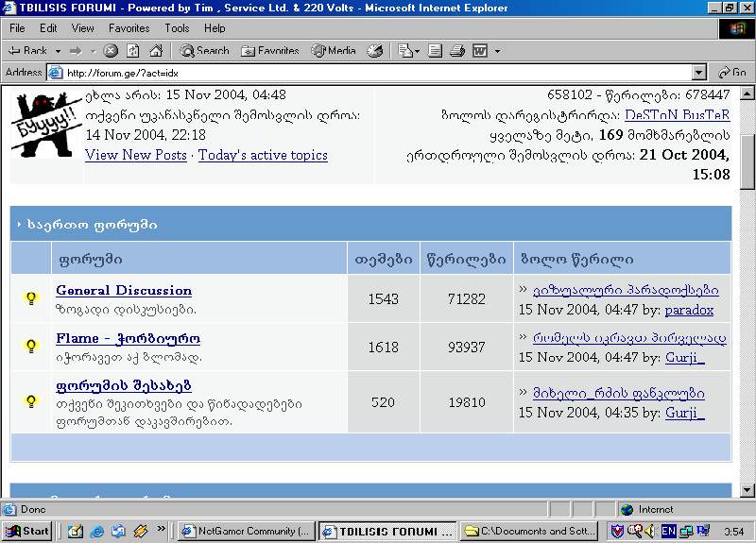Open the General Discussion forum link
Image resolution: width=756 pixels, height=543 pixels.
click(x=124, y=291)
